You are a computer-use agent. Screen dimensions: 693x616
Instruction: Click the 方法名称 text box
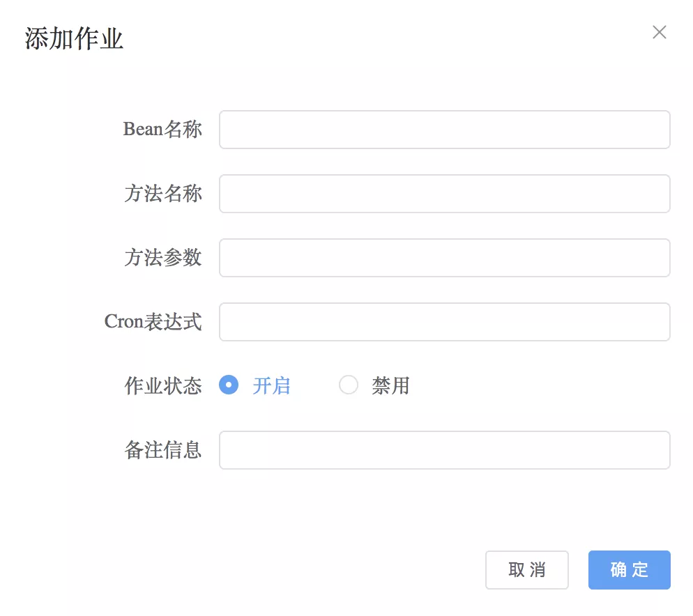pos(445,194)
